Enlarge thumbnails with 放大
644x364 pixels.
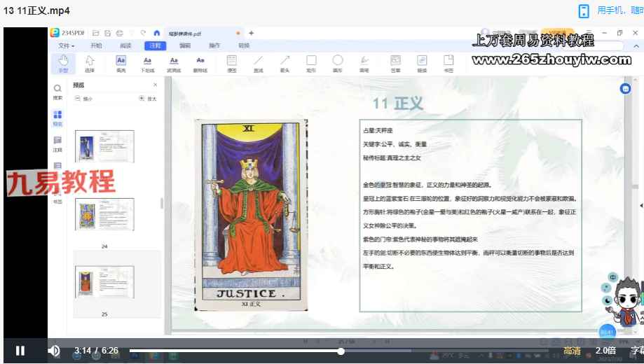tap(148, 99)
